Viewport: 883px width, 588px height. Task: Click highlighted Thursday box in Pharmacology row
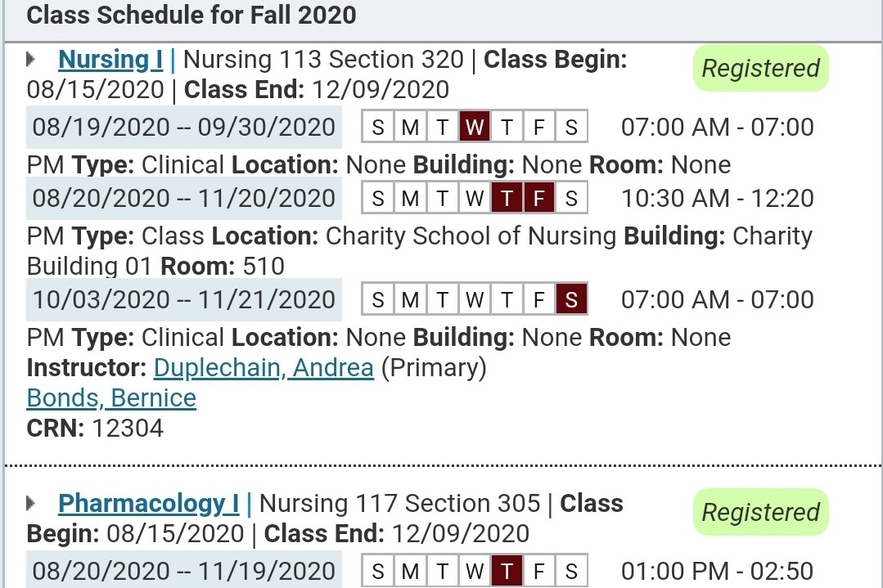click(x=507, y=570)
